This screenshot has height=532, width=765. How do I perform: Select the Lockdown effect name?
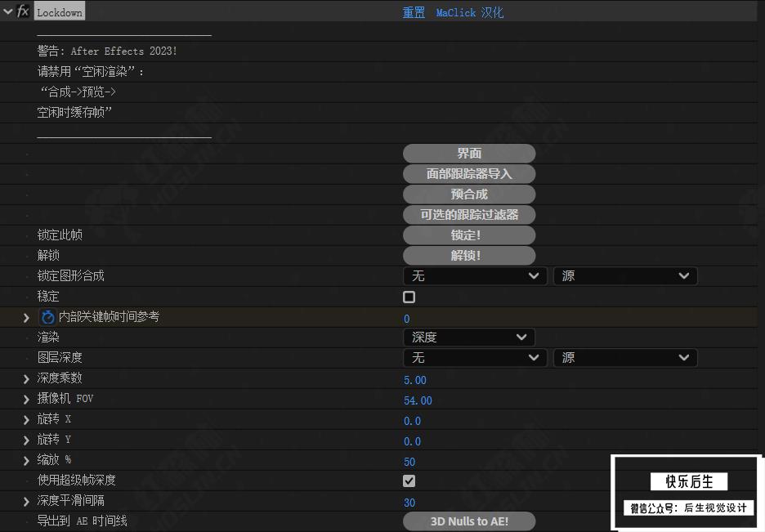(x=60, y=12)
